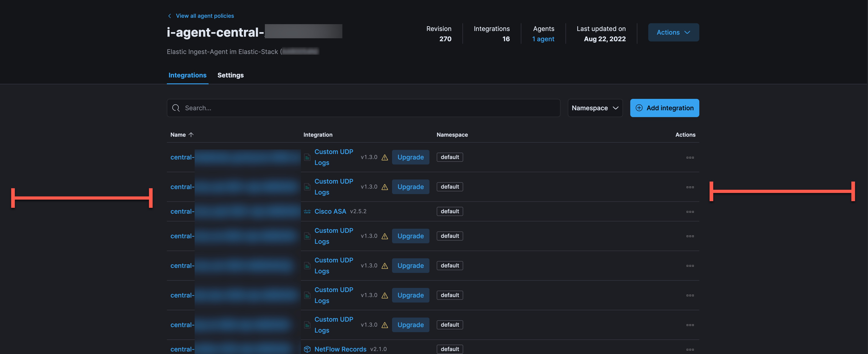Click the warning triangle on the bottom Custom UDP row

pos(385,325)
